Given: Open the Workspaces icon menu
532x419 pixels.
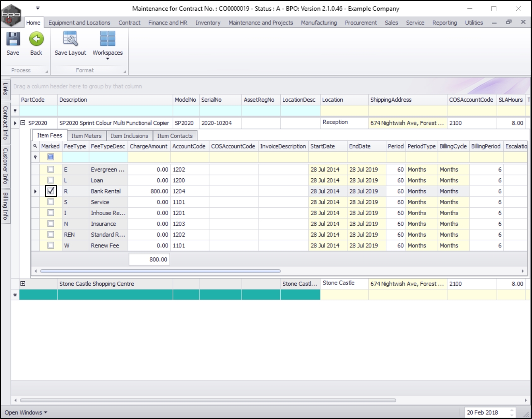Looking at the screenshot, I should [x=108, y=39].
